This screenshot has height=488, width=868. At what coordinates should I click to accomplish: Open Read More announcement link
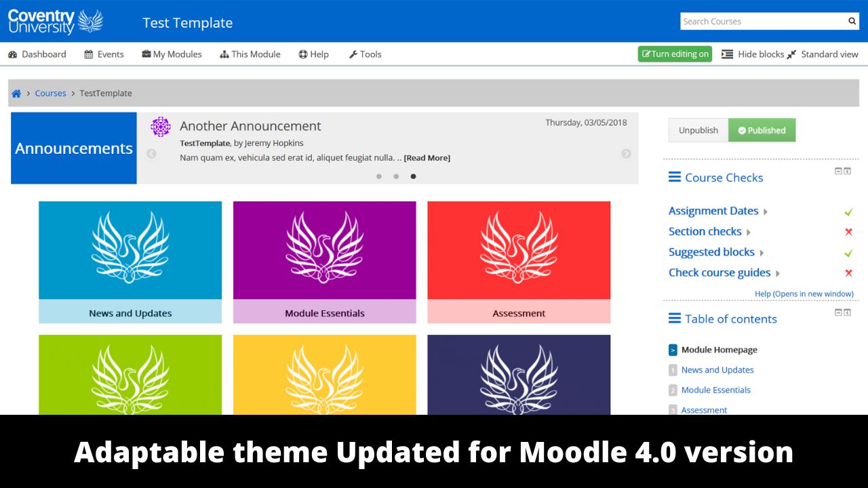(x=427, y=158)
